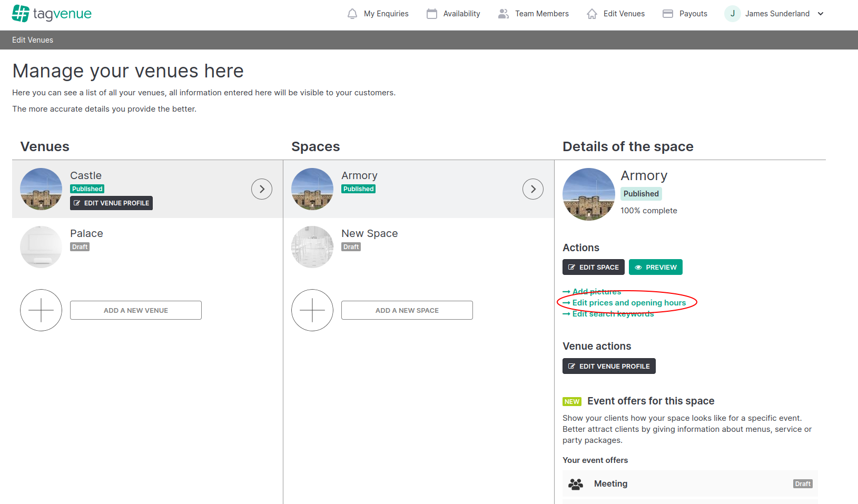This screenshot has height=504, width=858.
Task: Click the Armory name in Spaces list
Action: click(359, 175)
